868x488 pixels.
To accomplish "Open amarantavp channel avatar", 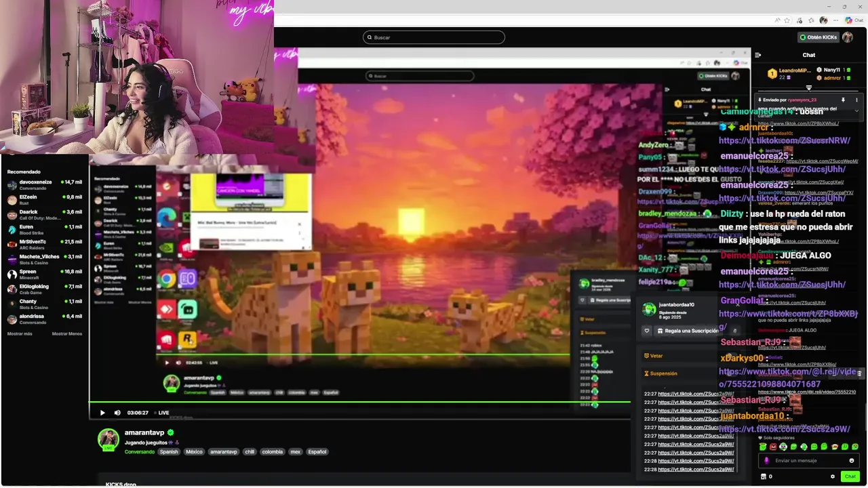I will pos(108,439).
